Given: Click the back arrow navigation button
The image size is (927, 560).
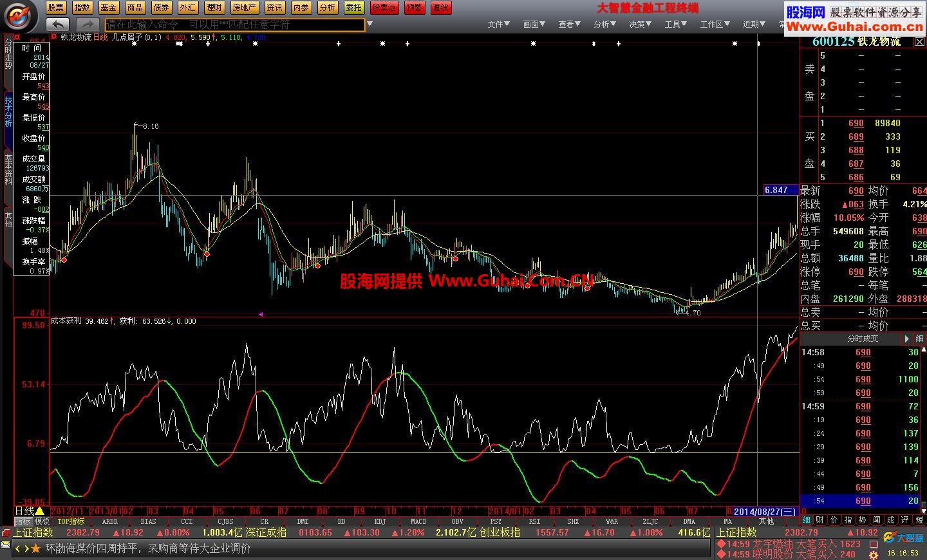Looking at the screenshot, I should 57,24.
